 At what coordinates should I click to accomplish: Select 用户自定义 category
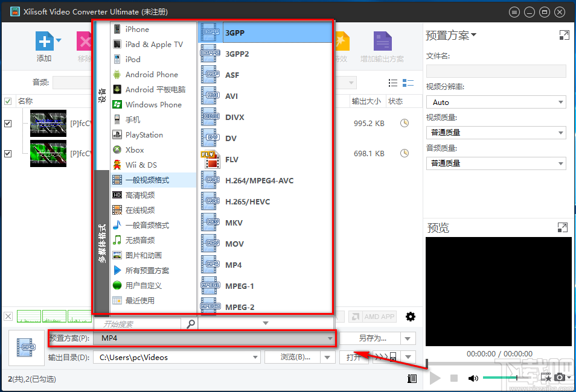pyautogui.click(x=153, y=286)
